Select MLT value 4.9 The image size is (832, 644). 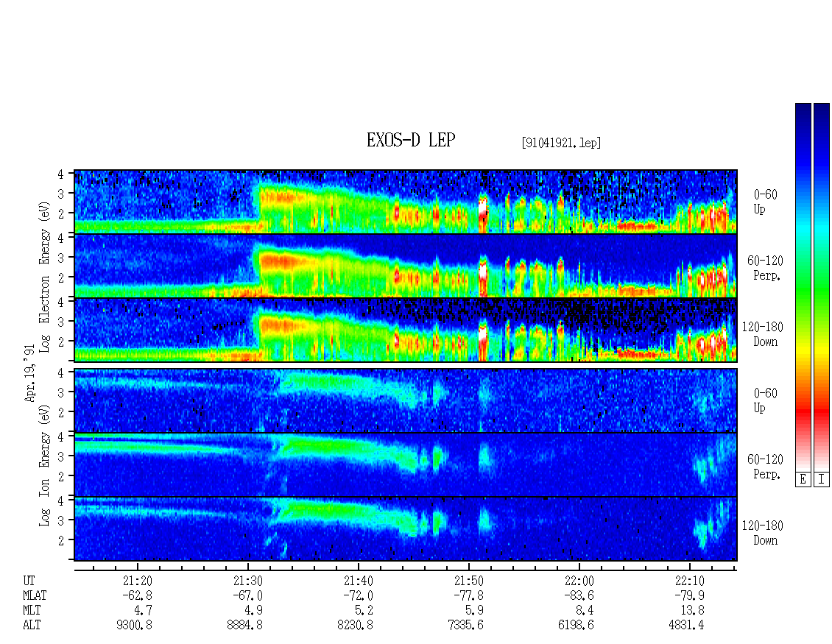click(254, 611)
